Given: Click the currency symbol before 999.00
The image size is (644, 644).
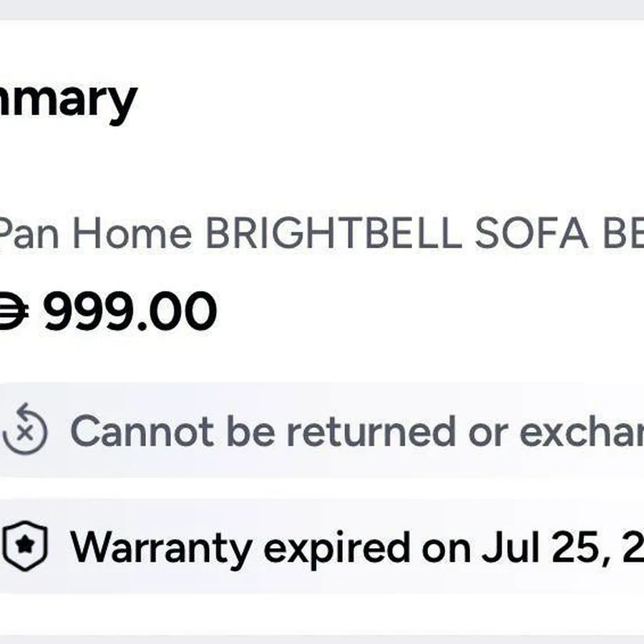Looking at the screenshot, I should coord(14,311).
